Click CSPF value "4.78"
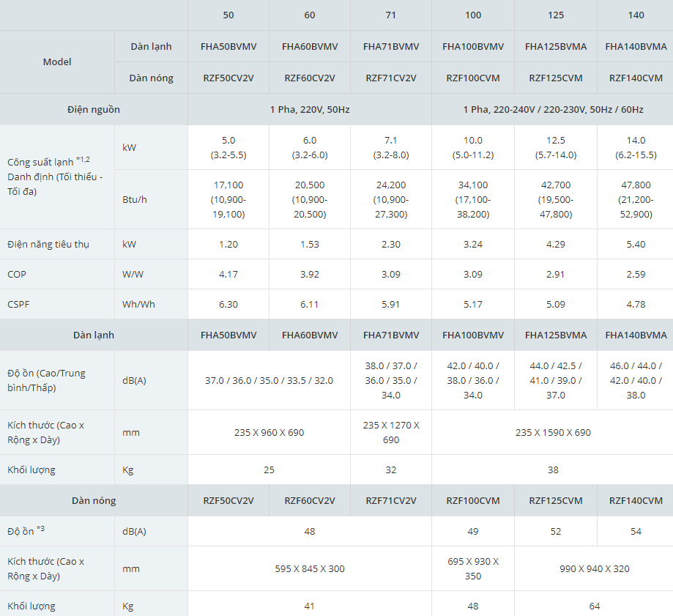This screenshot has width=673, height=616. (636, 305)
